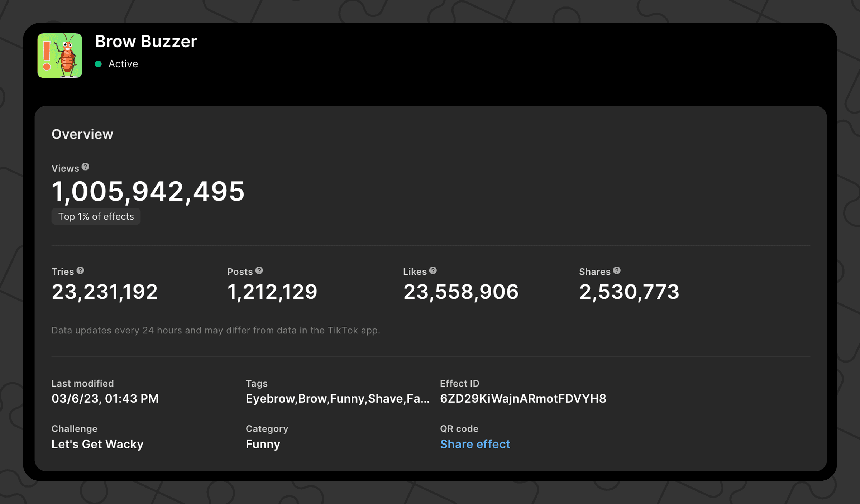Click the Likes count 23,558,906
Screen dimensions: 860x504
[x=461, y=292]
